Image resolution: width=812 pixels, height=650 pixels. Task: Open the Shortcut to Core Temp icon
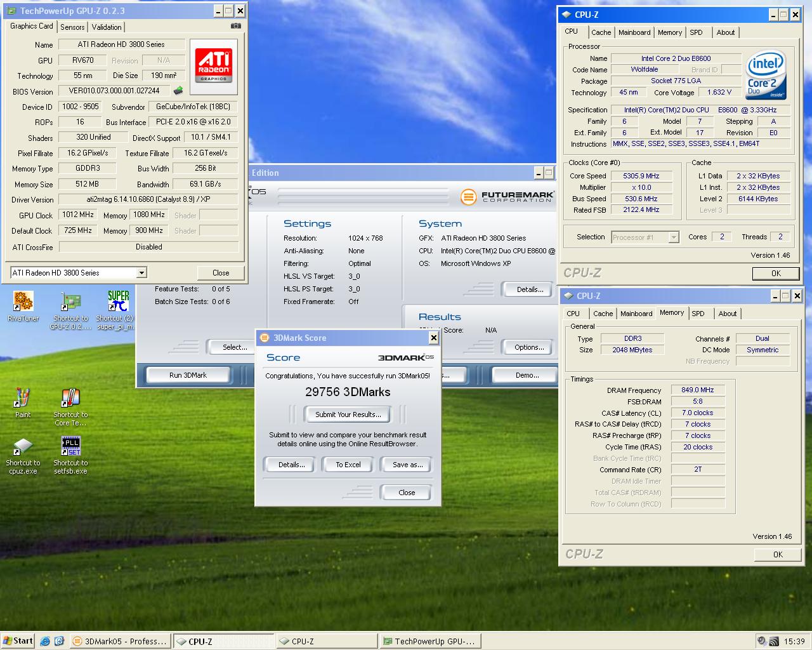(70, 407)
